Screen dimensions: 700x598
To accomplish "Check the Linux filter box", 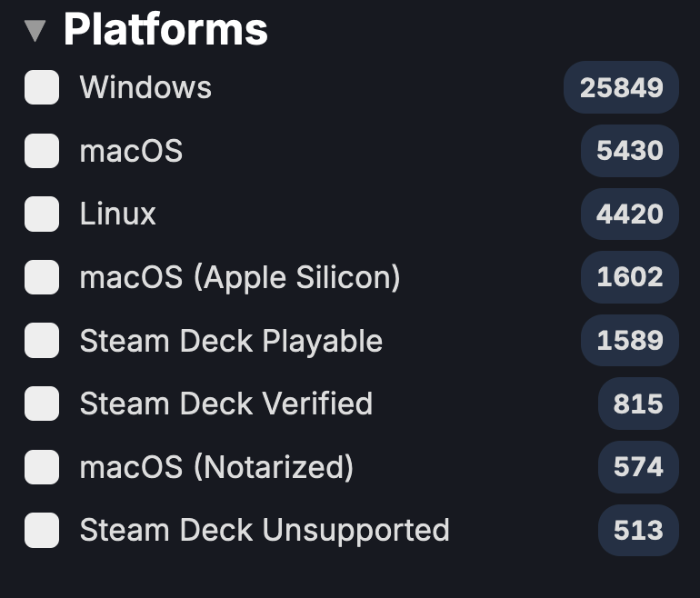I will click(42, 214).
